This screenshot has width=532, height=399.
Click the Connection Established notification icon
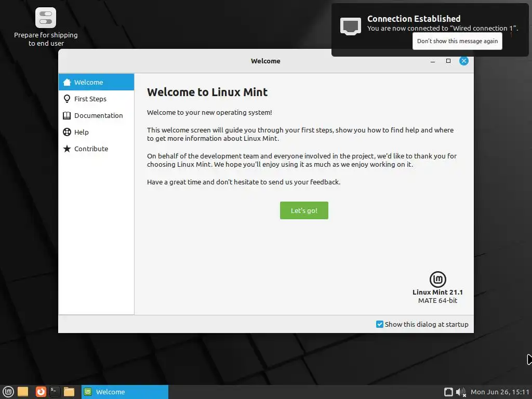351,26
